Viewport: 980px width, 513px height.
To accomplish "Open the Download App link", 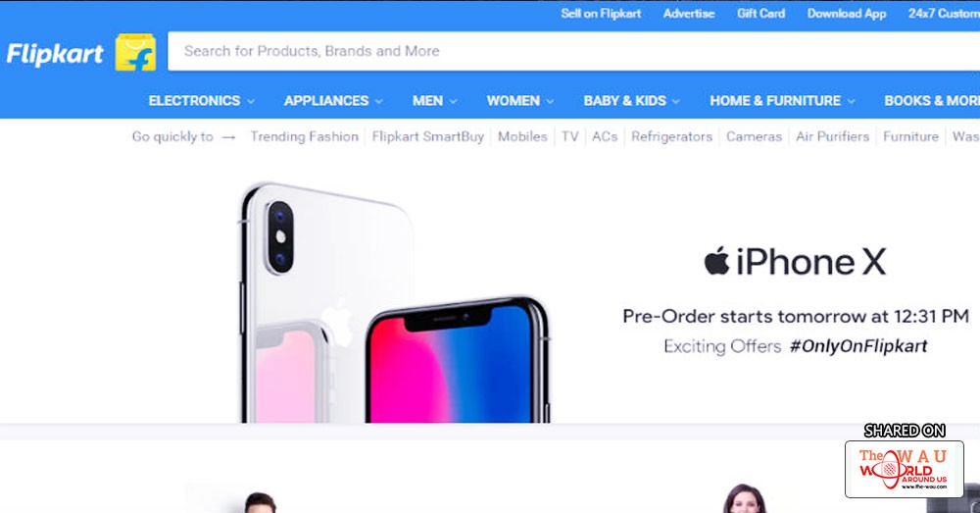I will coord(847,13).
